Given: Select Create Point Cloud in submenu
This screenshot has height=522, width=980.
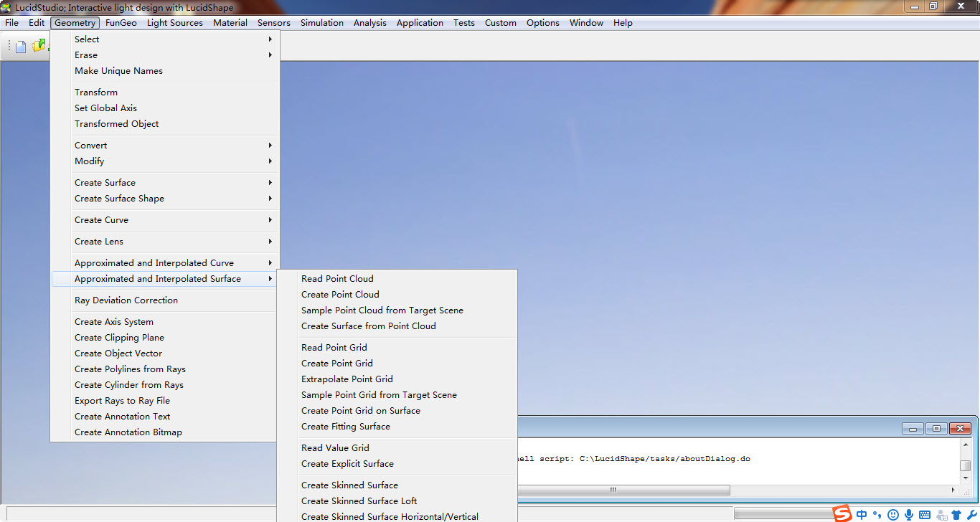Looking at the screenshot, I should tap(397, 295).
